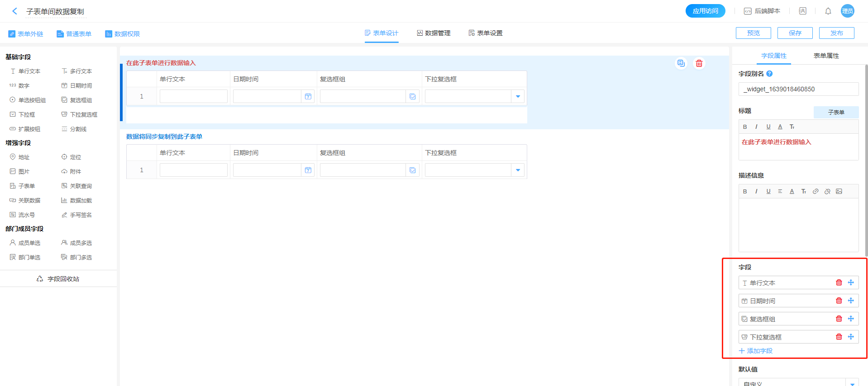Click the 发布 button

[836, 33]
